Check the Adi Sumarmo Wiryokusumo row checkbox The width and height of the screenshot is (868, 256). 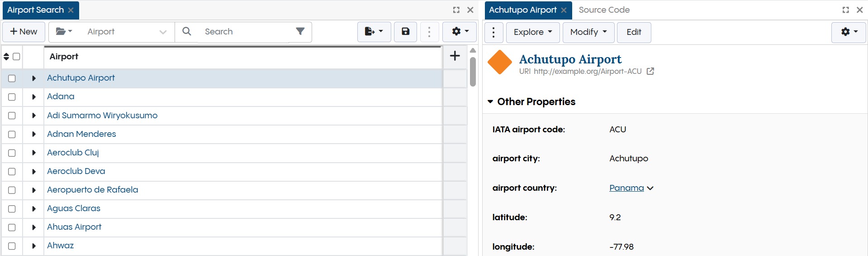tap(12, 116)
